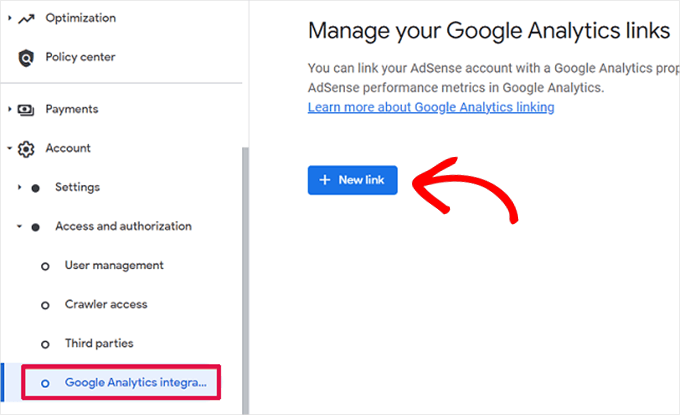
Task: Click the bullet circle beside Crawler access
Action: point(45,305)
